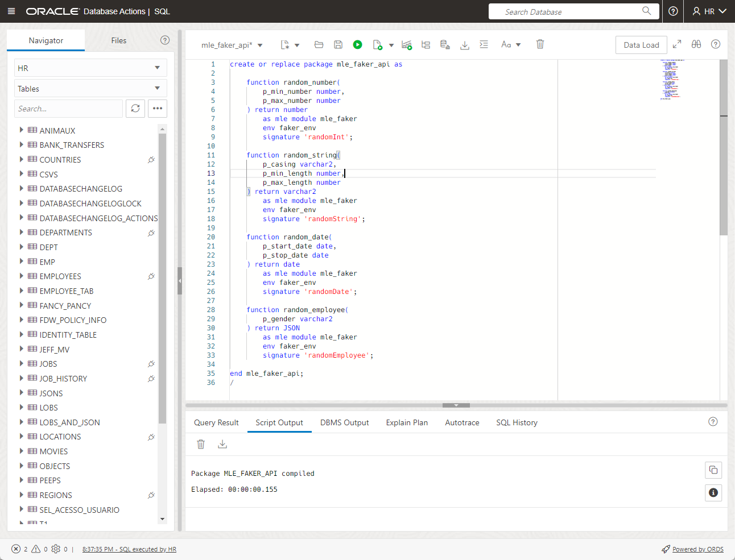Screen dimensions: 735x560
Task: Expand the EMPLOYEES table node
Action: click(x=21, y=276)
